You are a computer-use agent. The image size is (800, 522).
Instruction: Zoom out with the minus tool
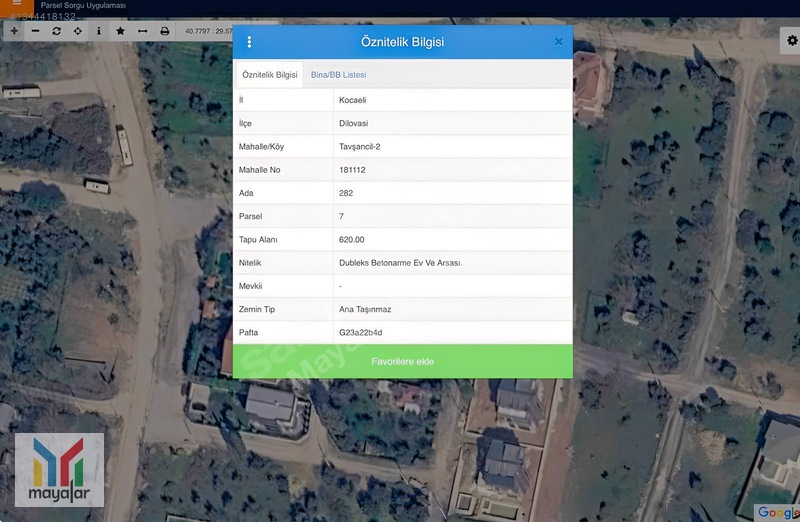(x=35, y=31)
